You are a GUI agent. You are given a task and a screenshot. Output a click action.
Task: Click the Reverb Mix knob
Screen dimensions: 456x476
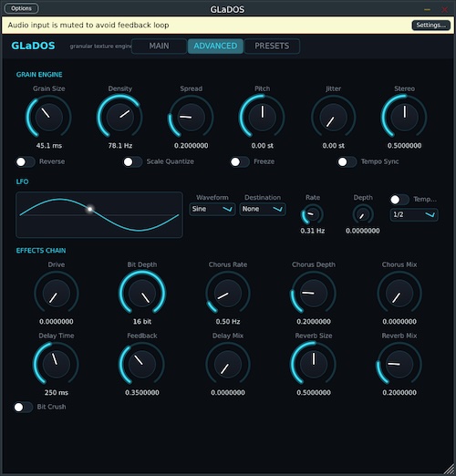[x=399, y=364]
